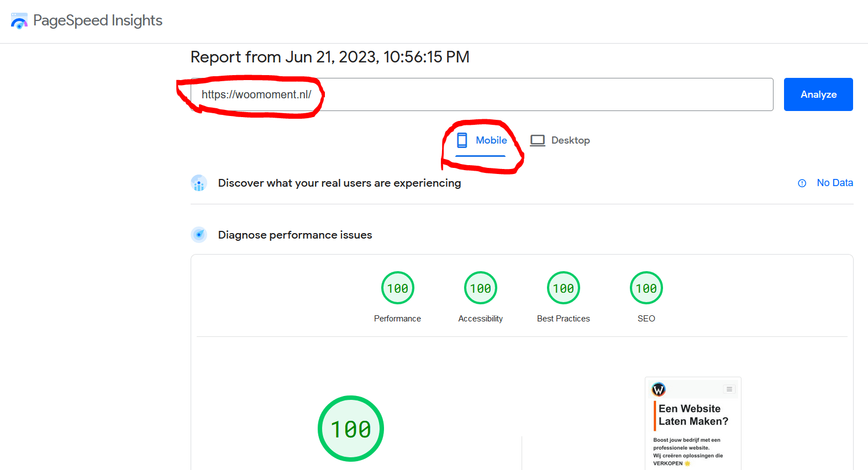Click the blue Analyze button

818,94
